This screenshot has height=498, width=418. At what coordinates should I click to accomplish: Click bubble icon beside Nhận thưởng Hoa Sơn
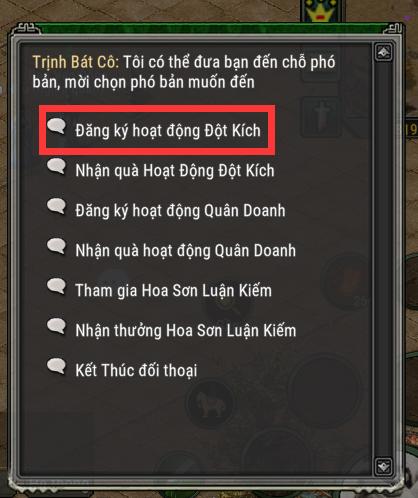[x=57, y=326]
